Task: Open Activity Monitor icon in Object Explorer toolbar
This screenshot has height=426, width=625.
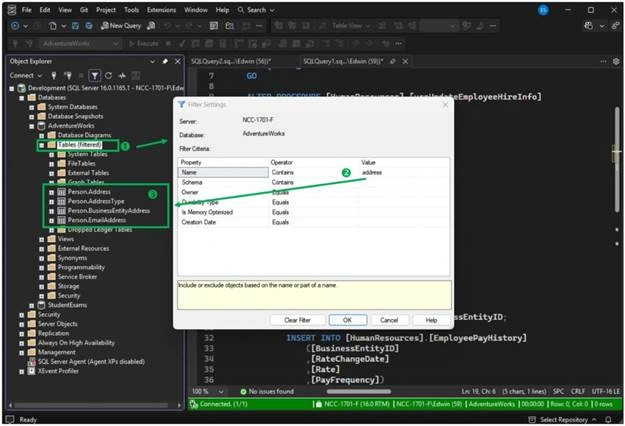Action: point(122,76)
